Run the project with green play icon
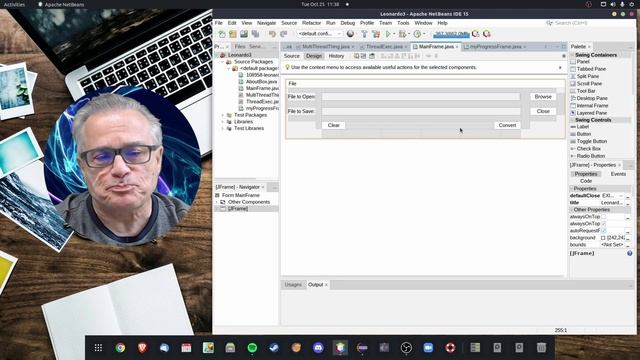Screen dimensions: 640x360 pyautogui.click(x=388, y=34)
